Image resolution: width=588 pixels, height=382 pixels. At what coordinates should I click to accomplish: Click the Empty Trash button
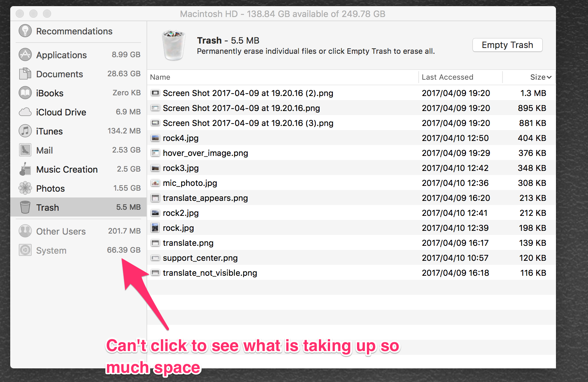click(x=507, y=45)
